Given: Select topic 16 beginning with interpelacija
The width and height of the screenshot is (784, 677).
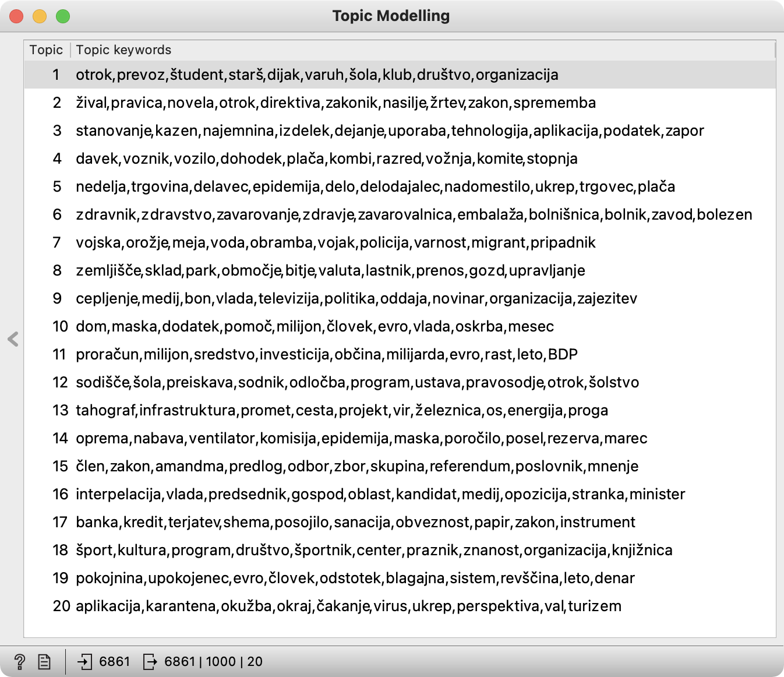Looking at the screenshot, I should point(380,494).
